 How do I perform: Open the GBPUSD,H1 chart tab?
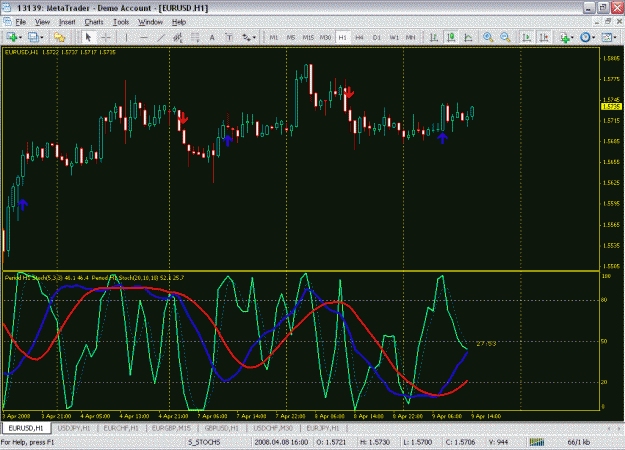221,428
